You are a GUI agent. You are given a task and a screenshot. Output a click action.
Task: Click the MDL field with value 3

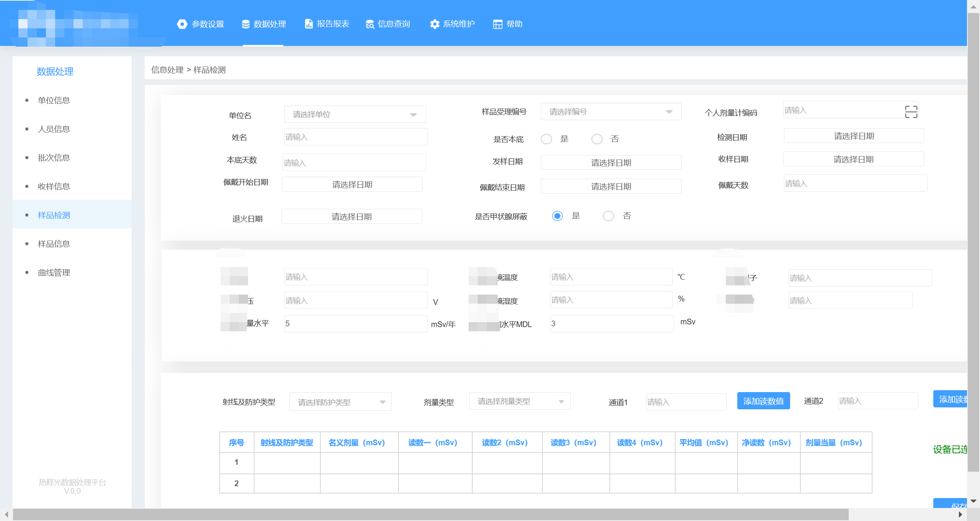(612, 324)
